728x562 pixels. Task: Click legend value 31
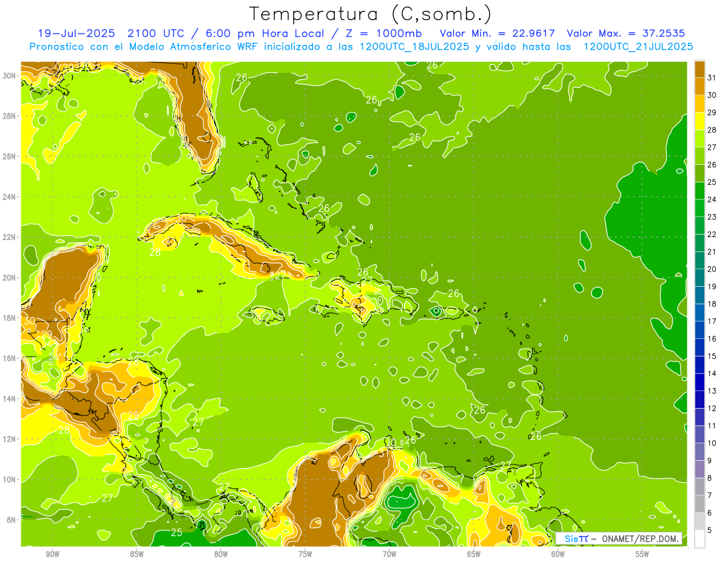point(712,78)
